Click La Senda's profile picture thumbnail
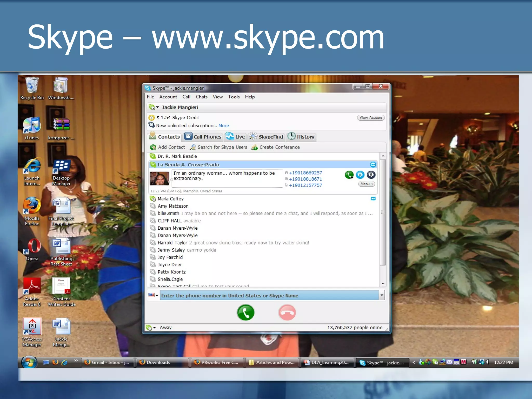This screenshot has height=399, width=532. (159, 179)
